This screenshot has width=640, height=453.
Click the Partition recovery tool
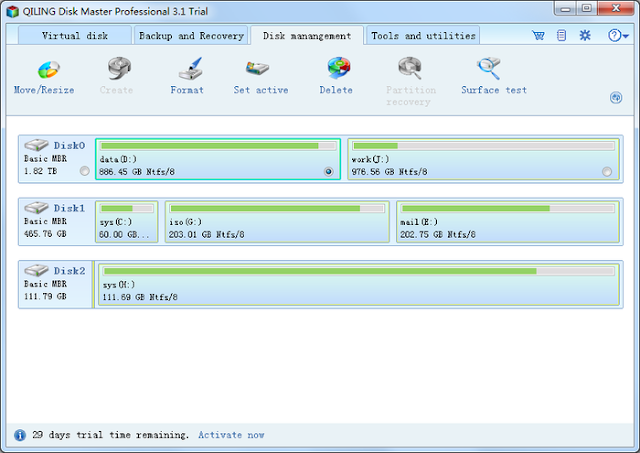(x=411, y=82)
